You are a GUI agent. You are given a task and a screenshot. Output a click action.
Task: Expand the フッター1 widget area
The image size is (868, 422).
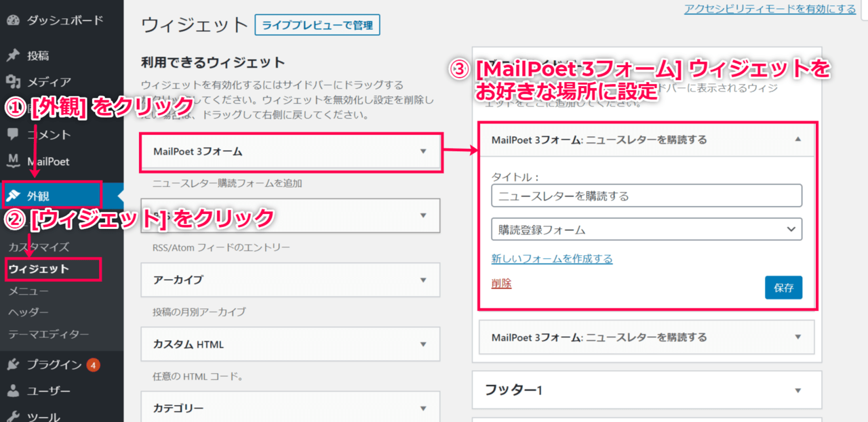pyautogui.click(x=647, y=389)
